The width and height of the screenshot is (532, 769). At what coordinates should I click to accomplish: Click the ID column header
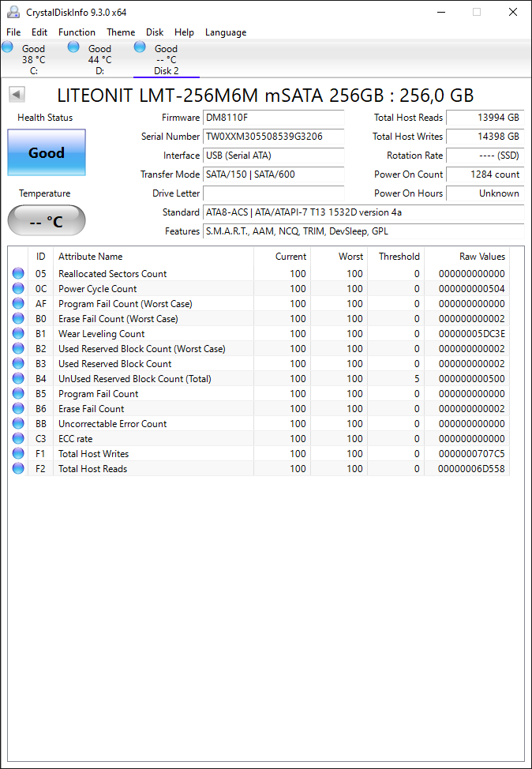pos(40,257)
